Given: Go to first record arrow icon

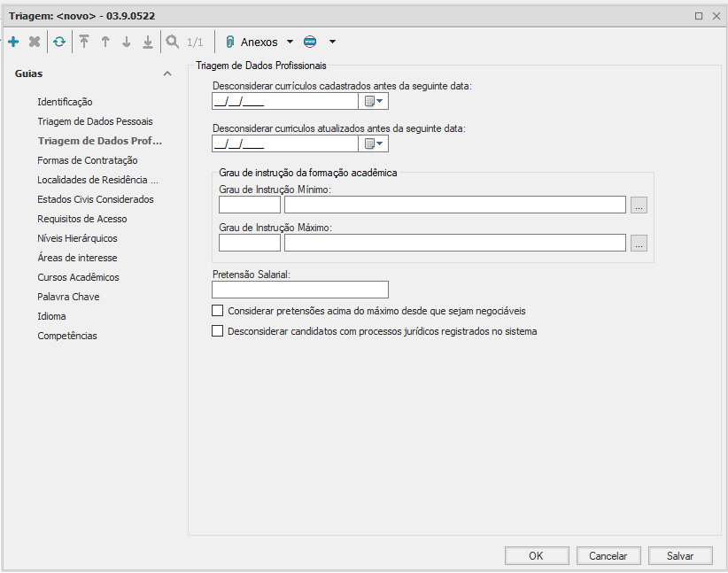Looking at the screenshot, I should click(84, 42).
